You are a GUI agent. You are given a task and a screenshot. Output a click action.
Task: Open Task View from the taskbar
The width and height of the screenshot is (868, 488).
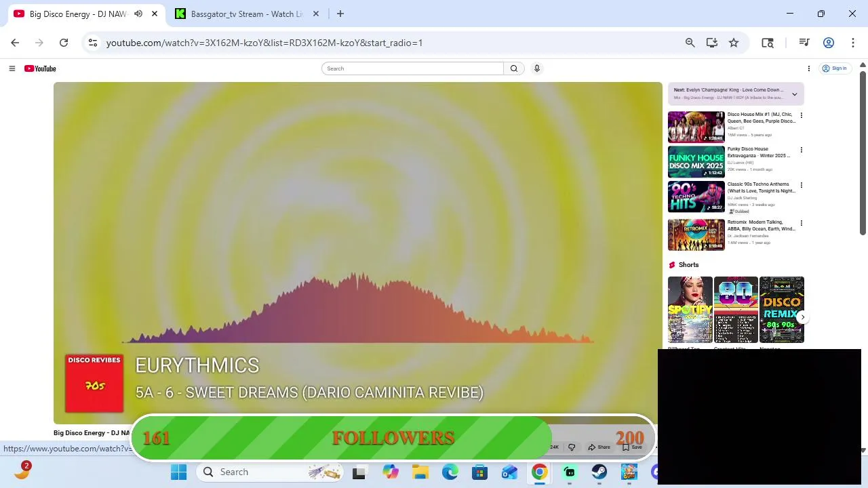pyautogui.click(x=359, y=472)
